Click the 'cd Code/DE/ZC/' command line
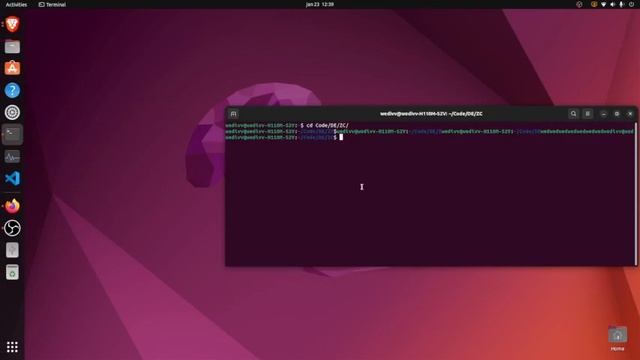 pyautogui.click(x=327, y=125)
